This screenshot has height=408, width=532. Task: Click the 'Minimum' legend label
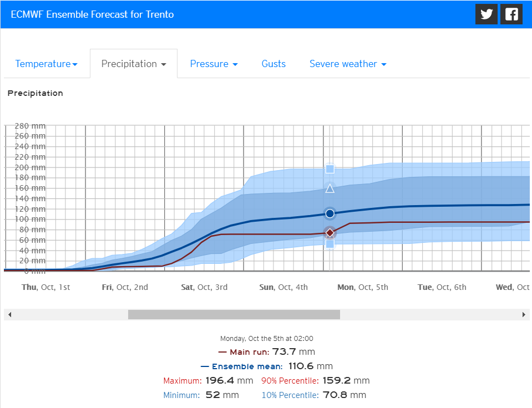tap(181, 395)
